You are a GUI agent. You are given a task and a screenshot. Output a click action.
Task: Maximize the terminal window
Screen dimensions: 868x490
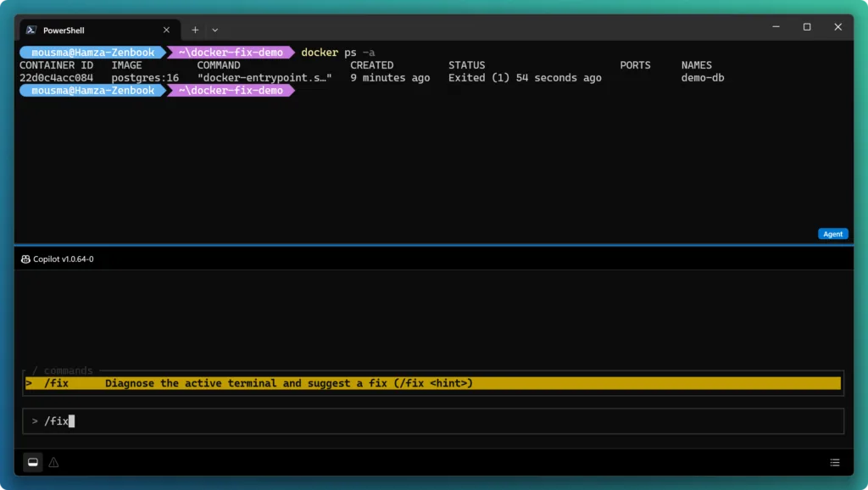pos(807,27)
